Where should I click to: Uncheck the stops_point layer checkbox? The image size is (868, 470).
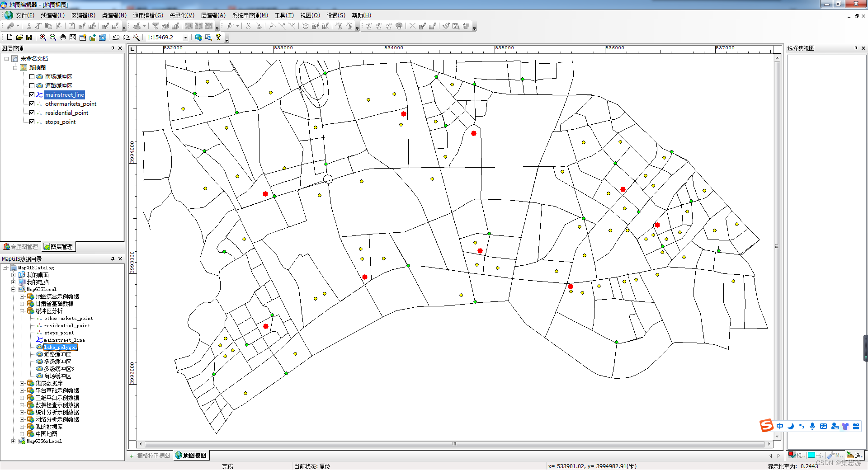click(x=32, y=122)
